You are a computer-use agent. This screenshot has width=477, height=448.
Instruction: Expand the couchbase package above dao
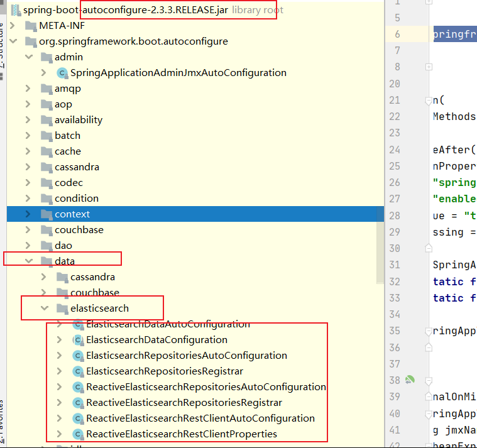click(28, 229)
